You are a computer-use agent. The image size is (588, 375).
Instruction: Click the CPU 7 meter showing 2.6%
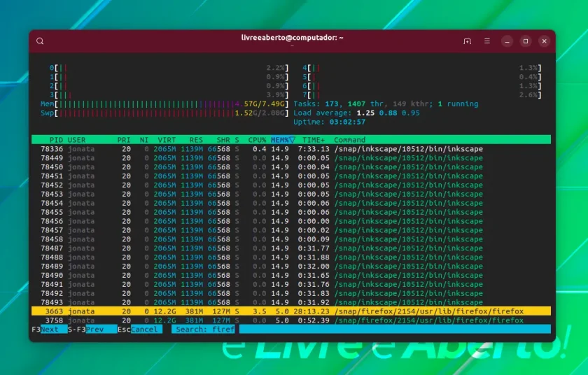[422, 94]
